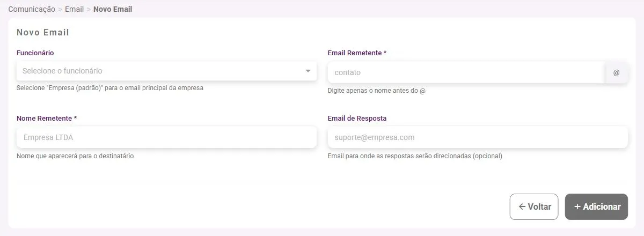Click the Novo Email breadcrumb item

tap(113, 9)
